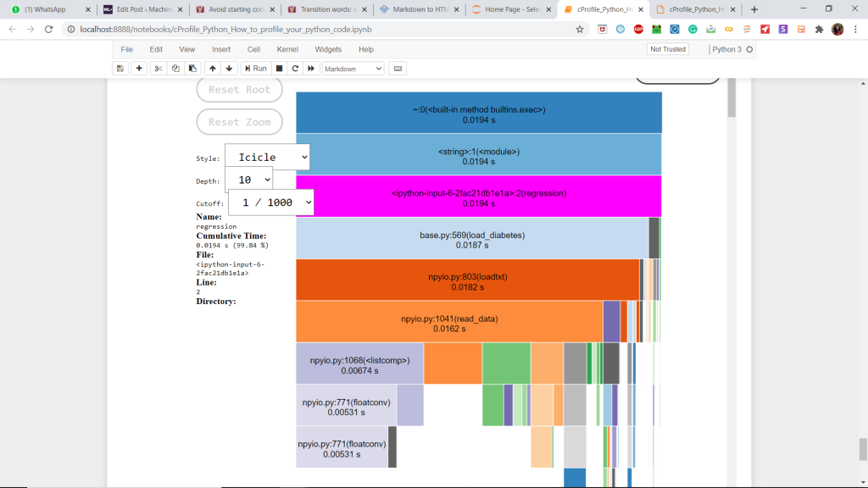Open the command palette
Viewport: 868px width, 488px height.
pos(397,68)
